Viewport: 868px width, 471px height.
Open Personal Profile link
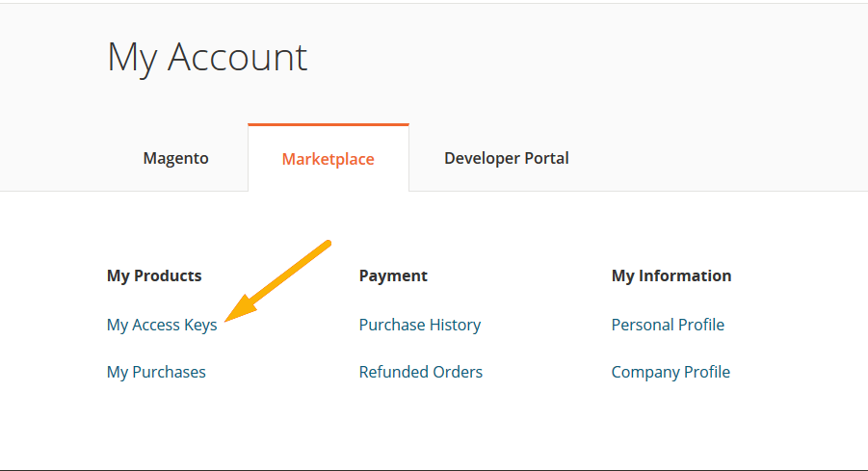668,325
